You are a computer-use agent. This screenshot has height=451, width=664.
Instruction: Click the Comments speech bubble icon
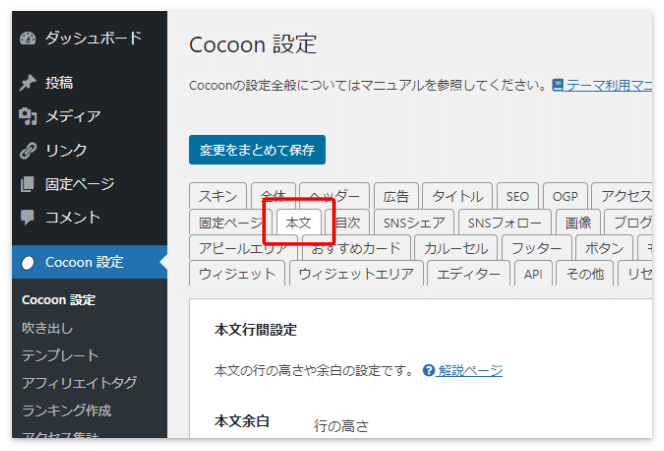click(x=28, y=217)
